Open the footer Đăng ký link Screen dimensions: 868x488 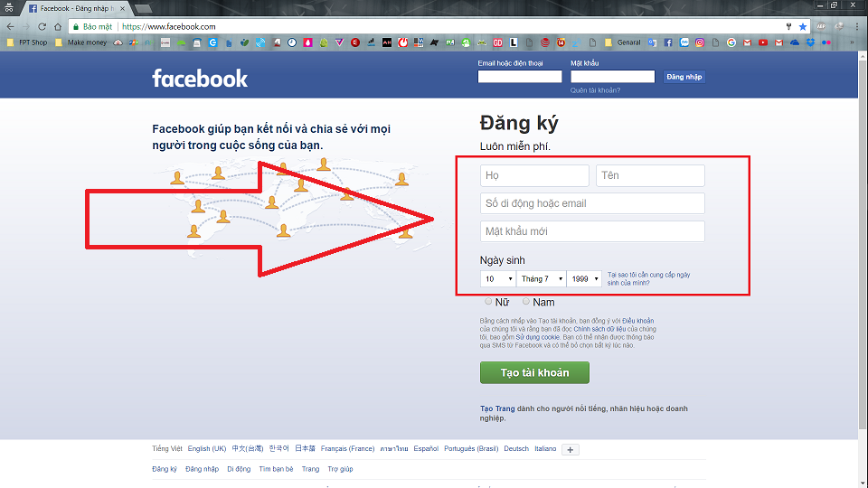[x=165, y=469]
